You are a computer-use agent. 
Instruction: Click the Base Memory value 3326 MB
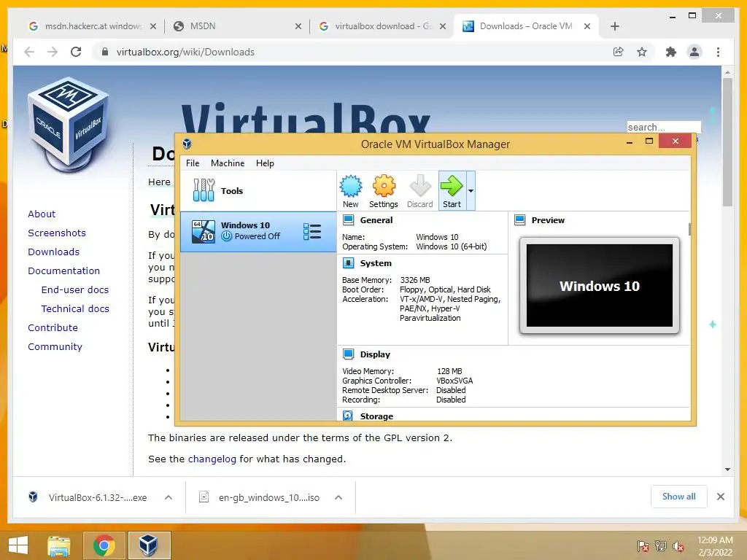click(415, 280)
